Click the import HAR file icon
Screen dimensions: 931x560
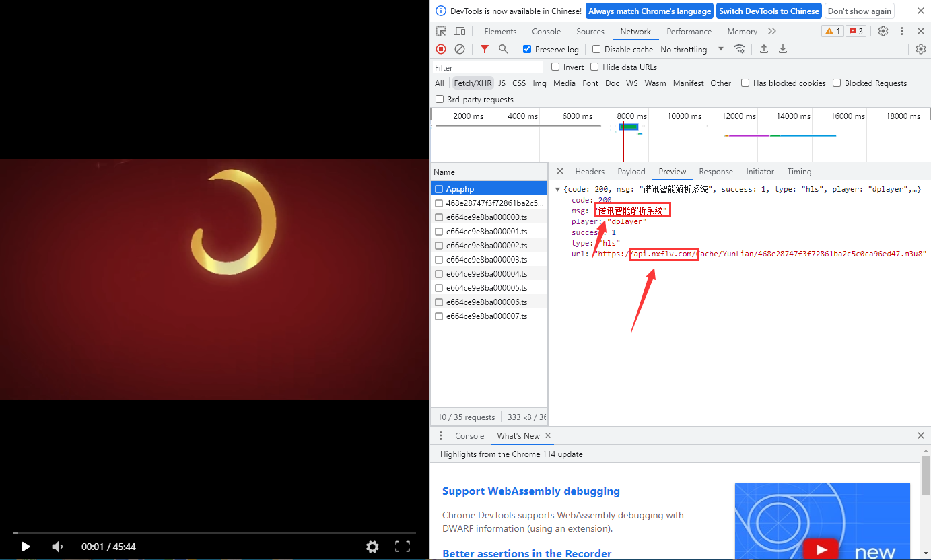pyautogui.click(x=764, y=49)
